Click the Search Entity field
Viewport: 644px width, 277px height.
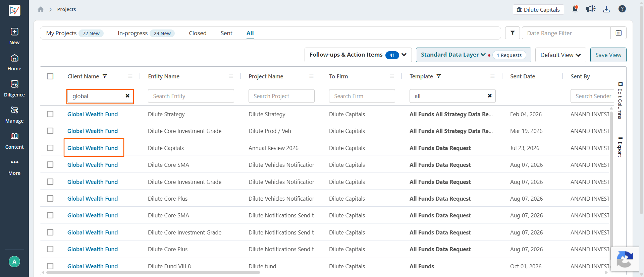coord(191,96)
